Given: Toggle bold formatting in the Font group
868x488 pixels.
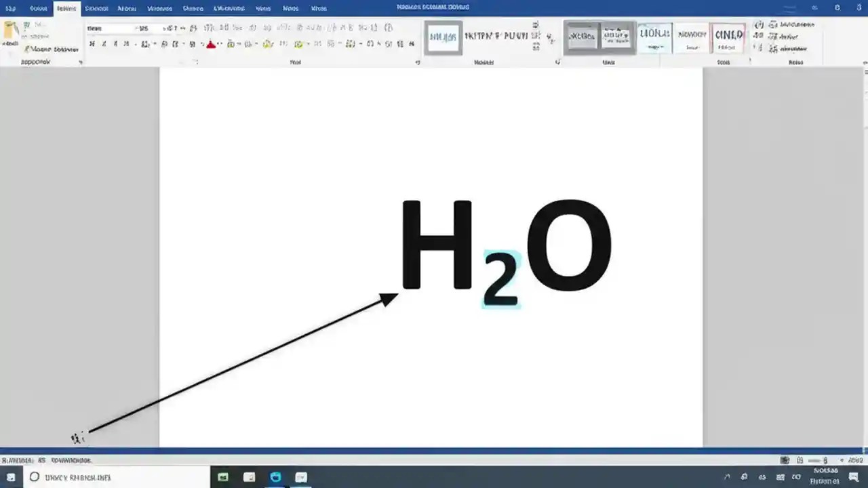Looking at the screenshot, I should click(x=92, y=43).
